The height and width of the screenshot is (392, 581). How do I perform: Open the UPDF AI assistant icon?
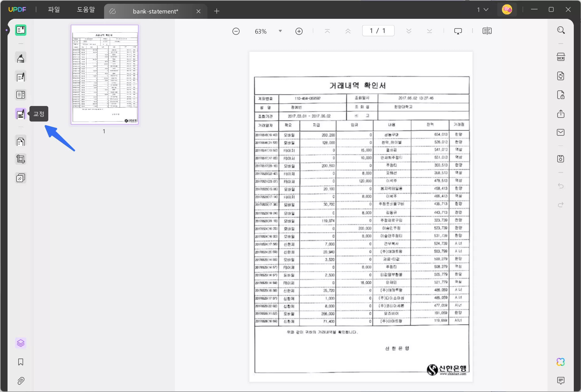pyautogui.click(x=561, y=362)
